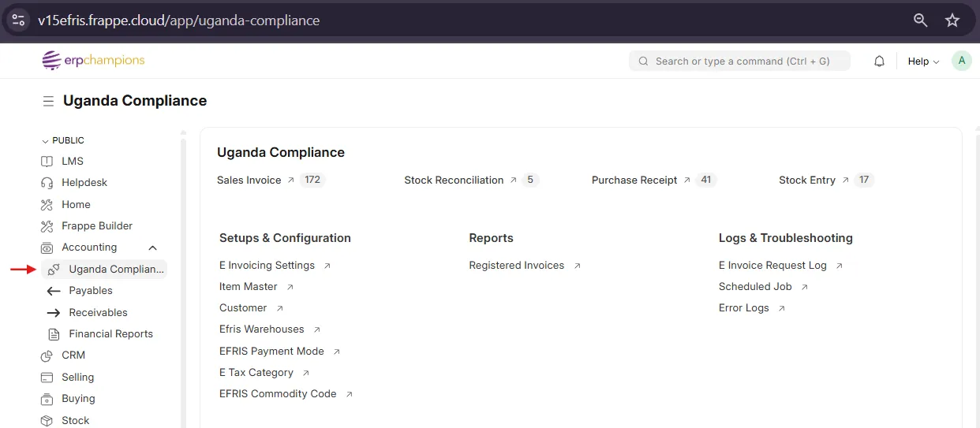This screenshot has width=980, height=428.
Task: Open the notifications bell
Action: click(x=879, y=61)
